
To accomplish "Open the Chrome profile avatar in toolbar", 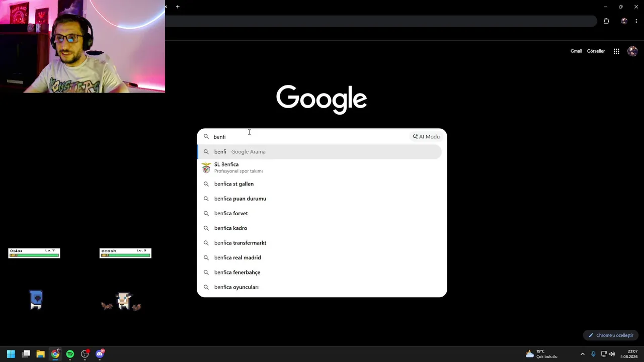I will click(624, 21).
